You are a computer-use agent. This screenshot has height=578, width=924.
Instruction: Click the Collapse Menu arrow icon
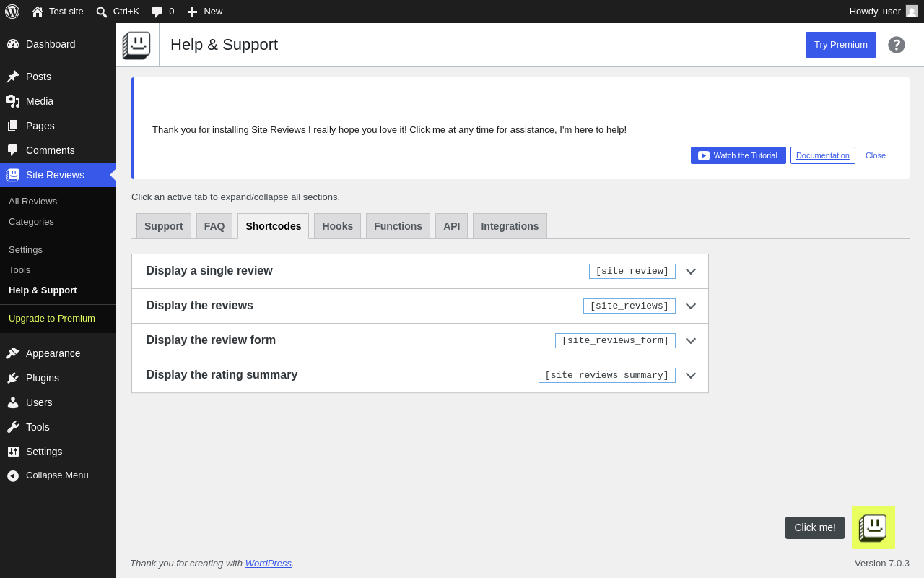pos(13,475)
